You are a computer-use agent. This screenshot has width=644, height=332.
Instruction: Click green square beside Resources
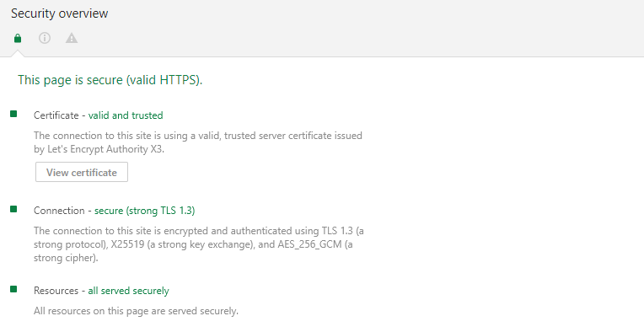point(13,289)
